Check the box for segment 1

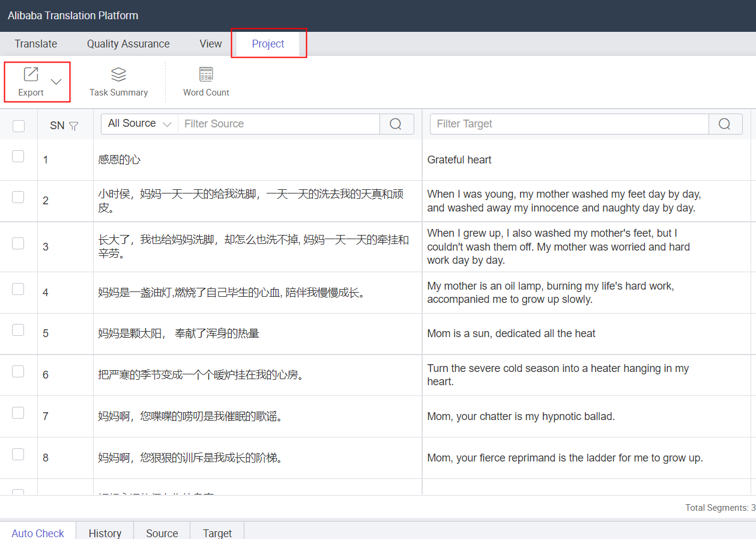[18, 156]
